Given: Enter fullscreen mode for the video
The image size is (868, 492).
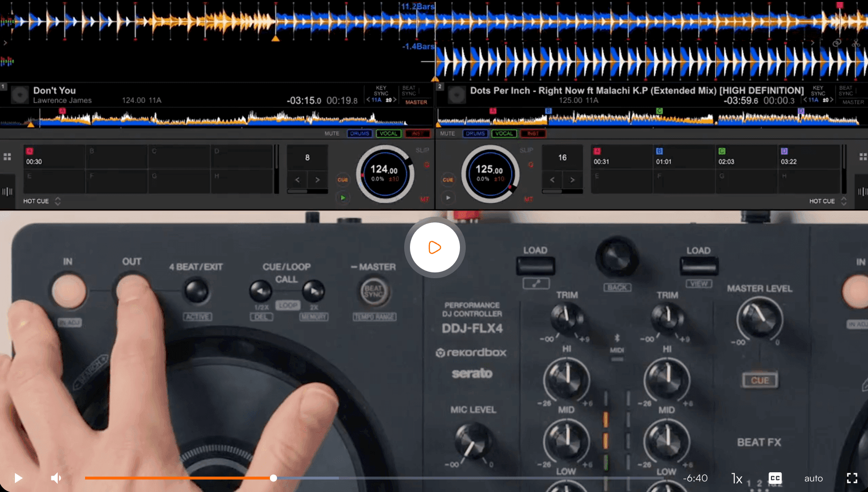Looking at the screenshot, I should pyautogui.click(x=852, y=478).
